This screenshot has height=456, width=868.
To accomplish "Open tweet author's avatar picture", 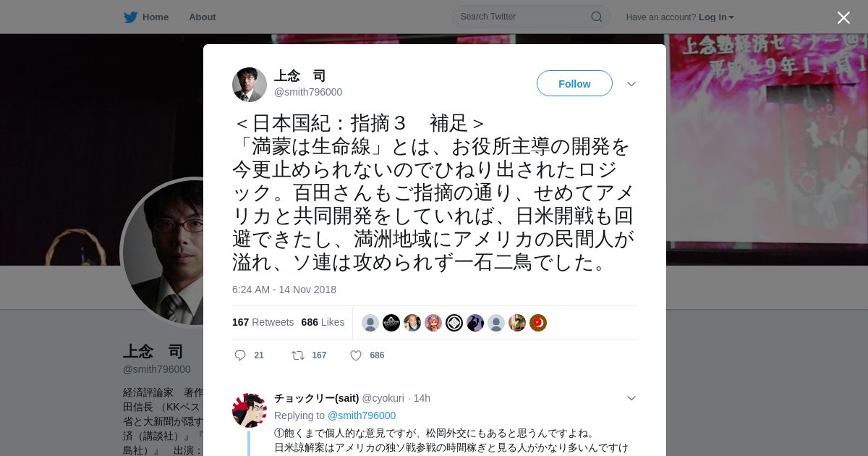I will click(250, 85).
